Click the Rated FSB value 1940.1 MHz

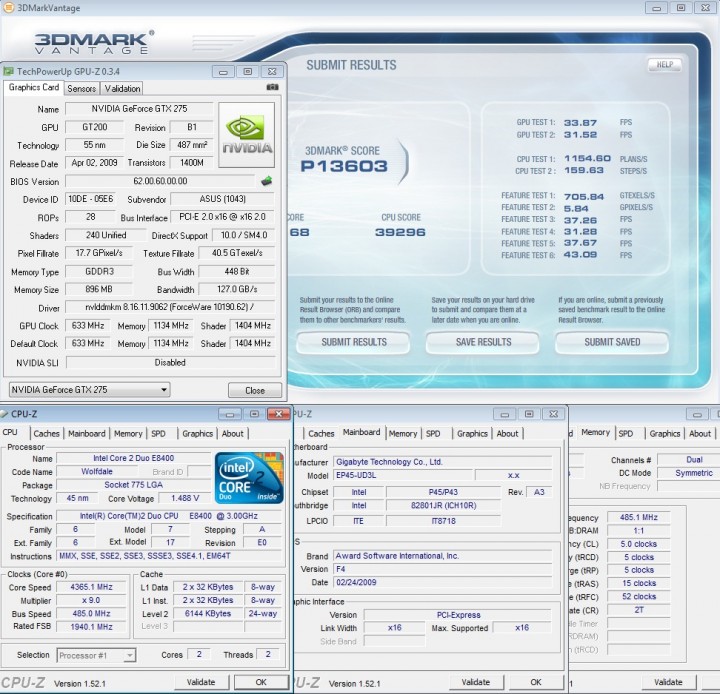point(91,626)
